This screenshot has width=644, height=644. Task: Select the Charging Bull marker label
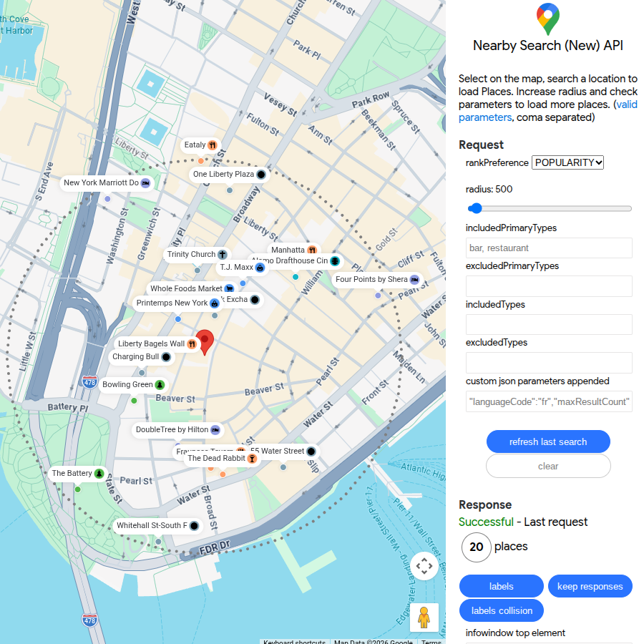[x=141, y=357]
